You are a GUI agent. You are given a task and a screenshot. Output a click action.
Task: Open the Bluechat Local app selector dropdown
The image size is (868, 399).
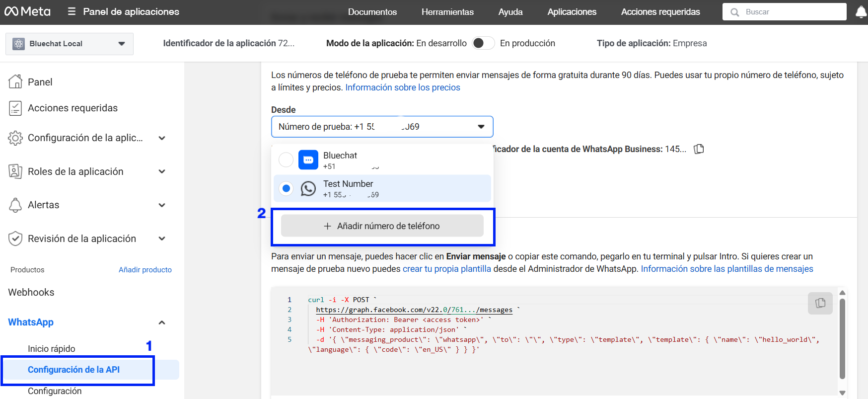[70, 44]
